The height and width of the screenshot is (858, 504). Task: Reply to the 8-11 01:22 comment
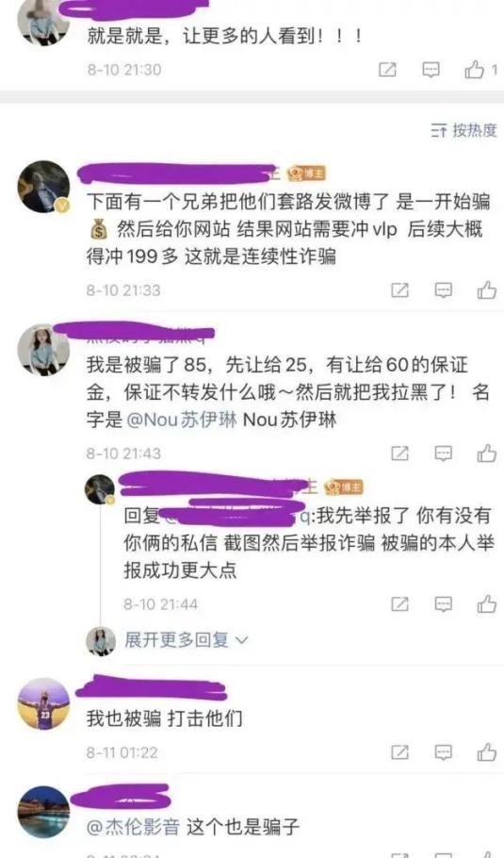[x=444, y=752]
